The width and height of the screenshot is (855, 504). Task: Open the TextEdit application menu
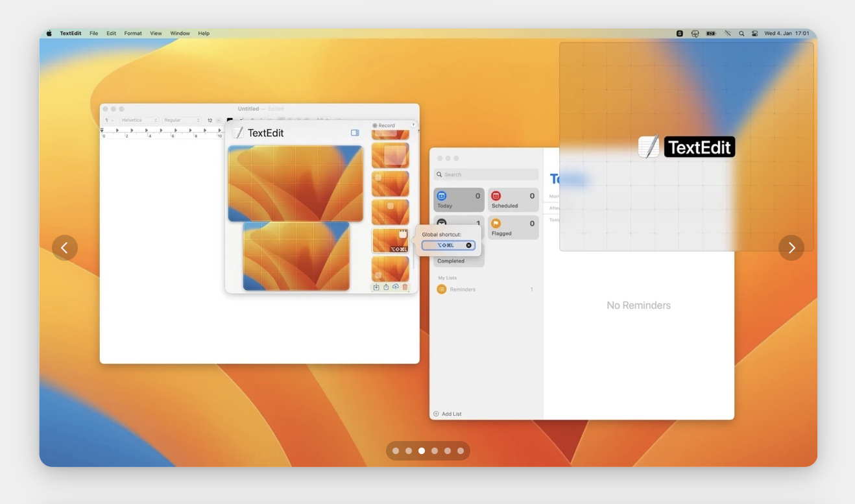[x=71, y=33]
